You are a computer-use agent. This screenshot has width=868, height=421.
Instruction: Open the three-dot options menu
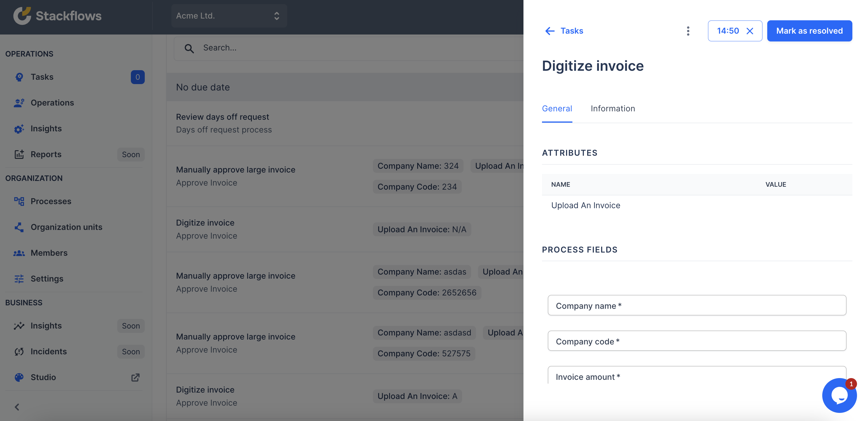(688, 31)
